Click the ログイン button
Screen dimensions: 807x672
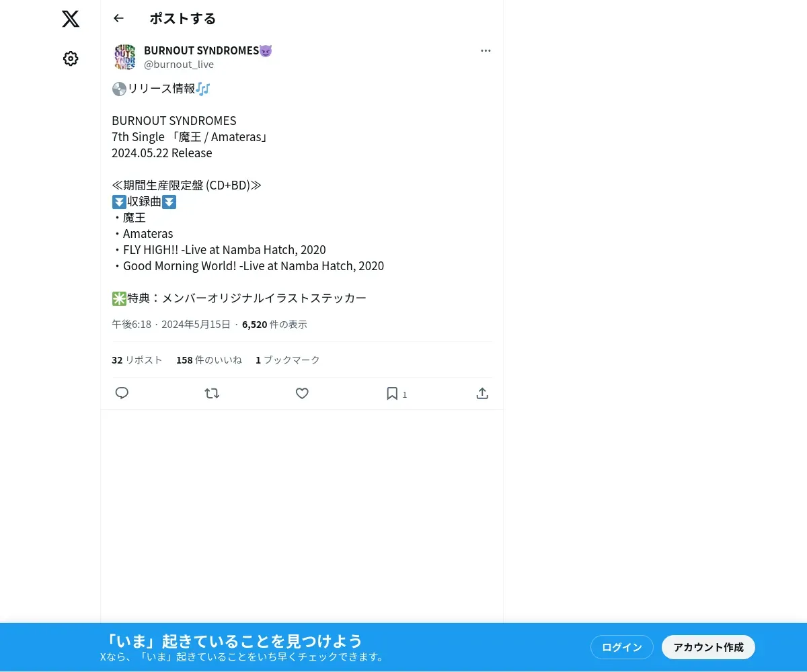622,647
